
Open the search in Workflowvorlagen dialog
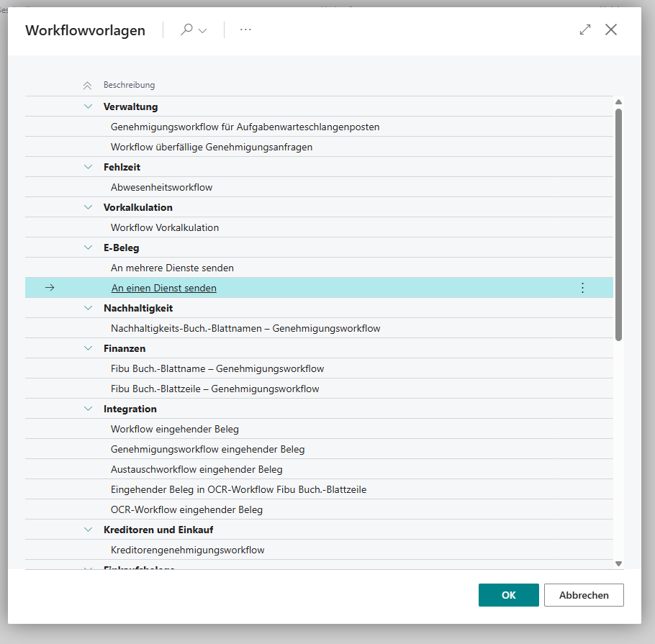coord(186,30)
